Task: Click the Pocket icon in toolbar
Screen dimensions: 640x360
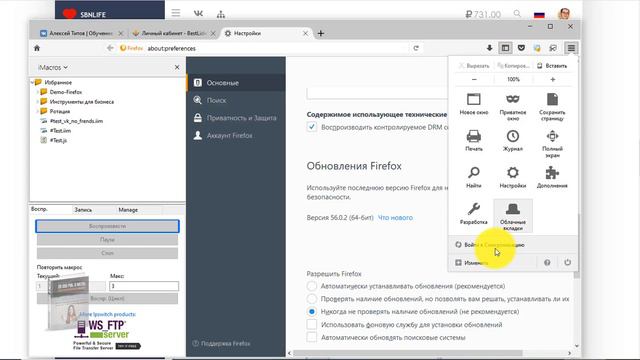Action: (521, 48)
